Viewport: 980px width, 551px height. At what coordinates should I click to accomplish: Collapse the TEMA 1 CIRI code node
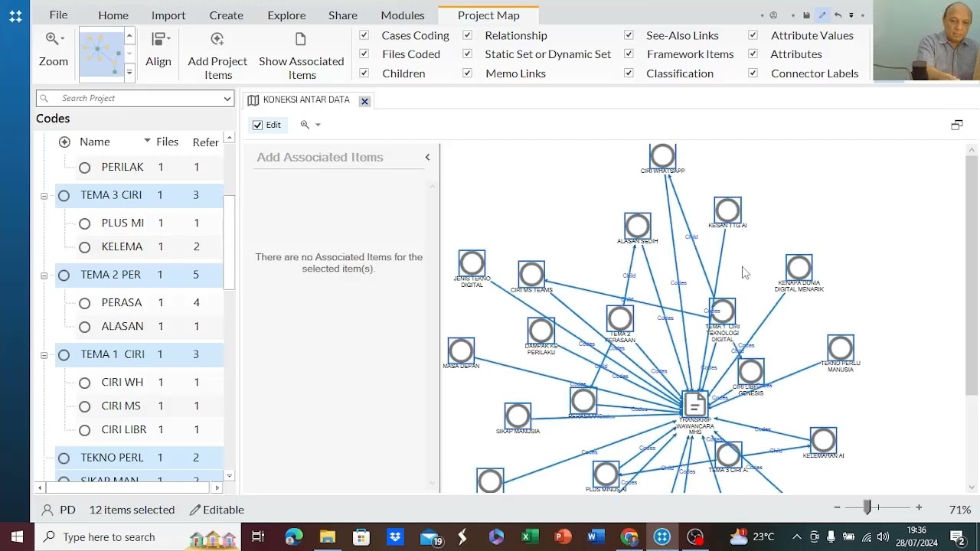(x=44, y=355)
